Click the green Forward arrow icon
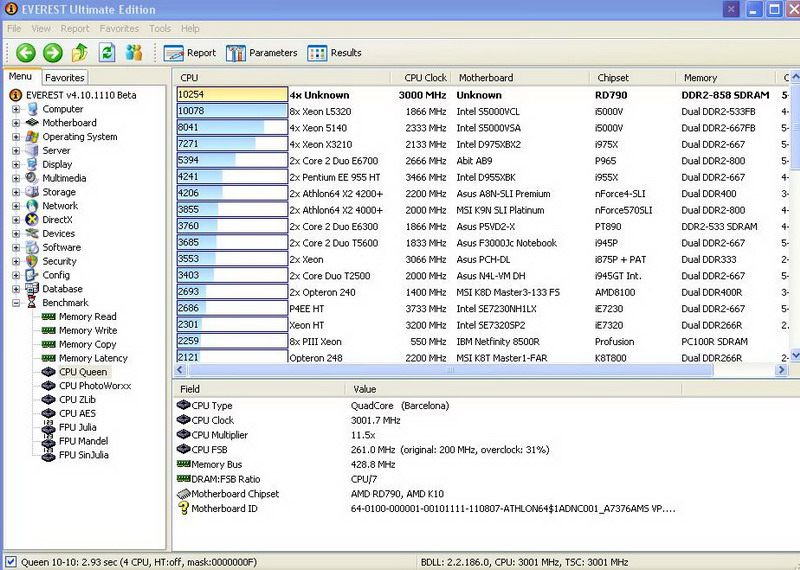Viewport: 800px width, 570px height. (x=53, y=53)
